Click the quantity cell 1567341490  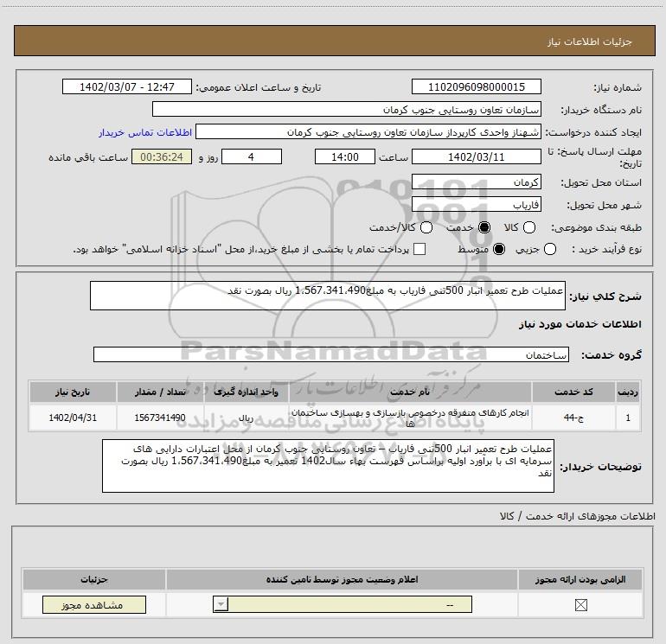160,418
